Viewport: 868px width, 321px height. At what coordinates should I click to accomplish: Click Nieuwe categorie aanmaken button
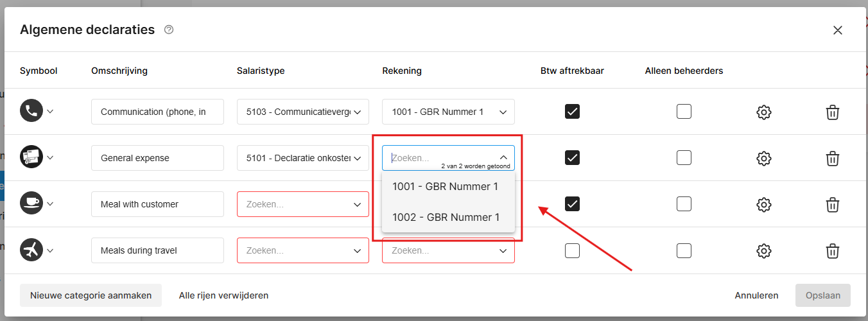91,295
